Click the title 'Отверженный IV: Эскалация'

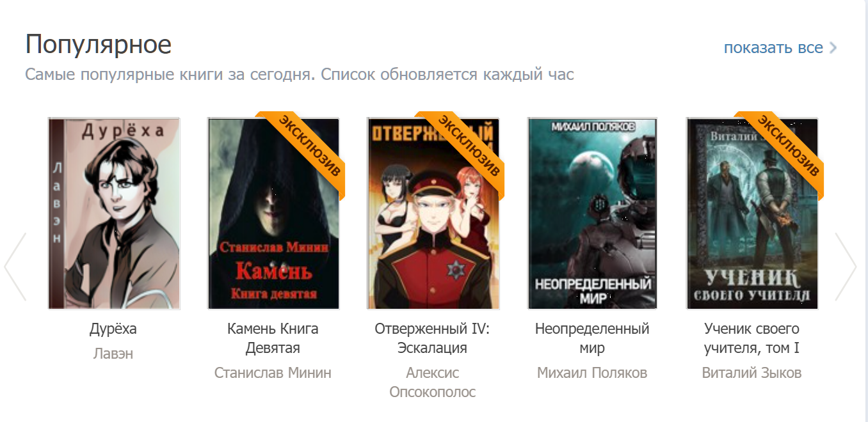click(432, 339)
